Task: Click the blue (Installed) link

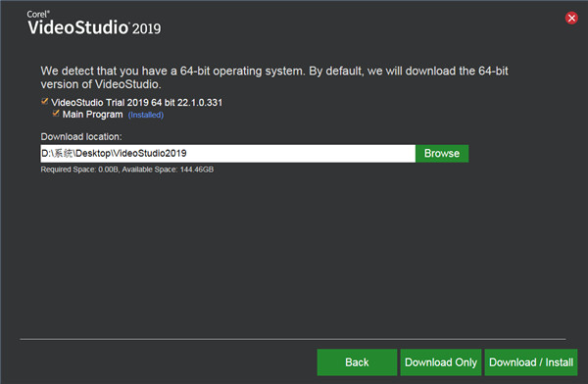Action: click(x=146, y=115)
